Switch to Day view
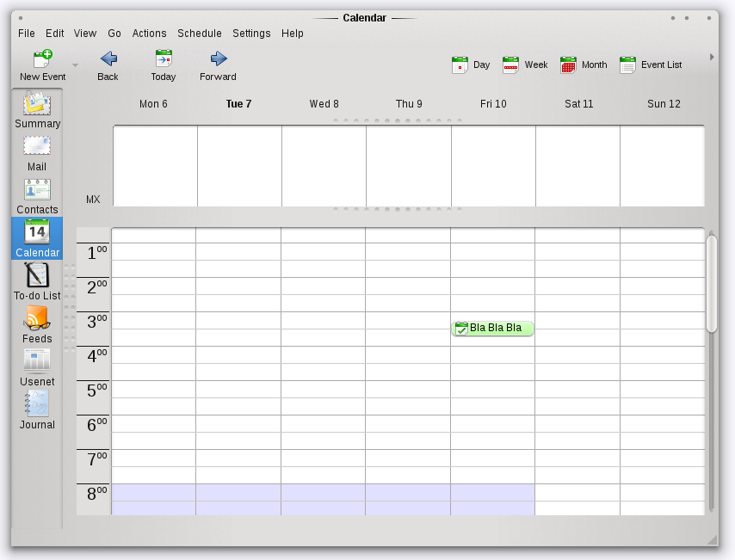Image resolution: width=735 pixels, height=560 pixels. pyautogui.click(x=471, y=65)
